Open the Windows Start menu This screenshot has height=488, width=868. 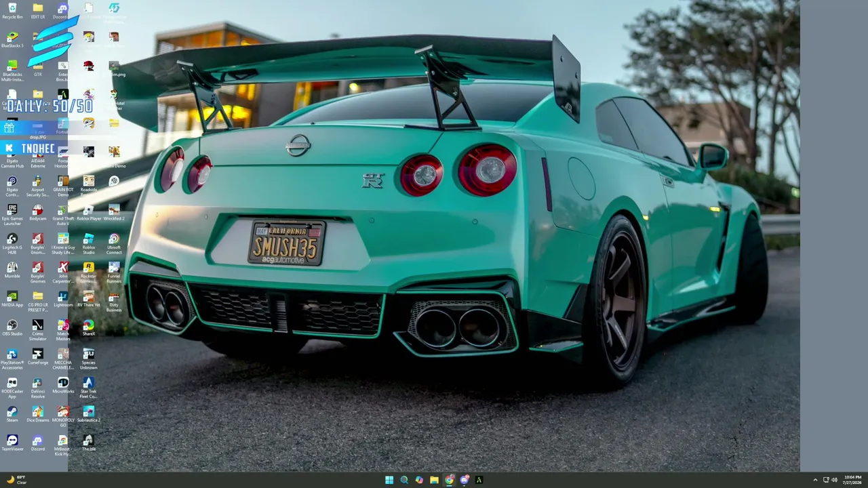pyautogui.click(x=389, y=480)
